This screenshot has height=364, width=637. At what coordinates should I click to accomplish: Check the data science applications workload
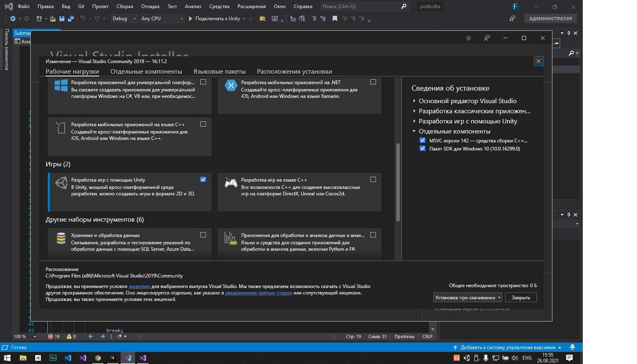373,235
